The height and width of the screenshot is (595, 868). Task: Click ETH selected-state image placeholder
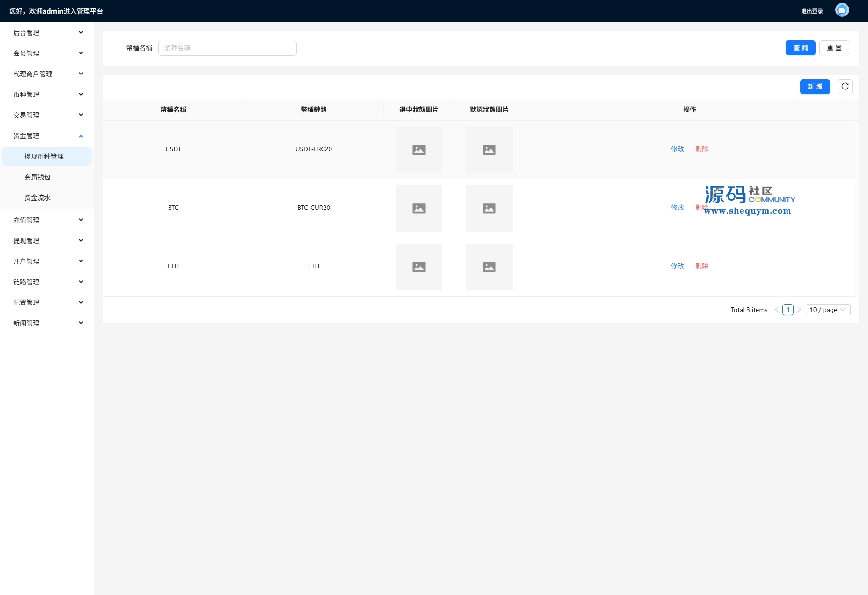point(419,267)
